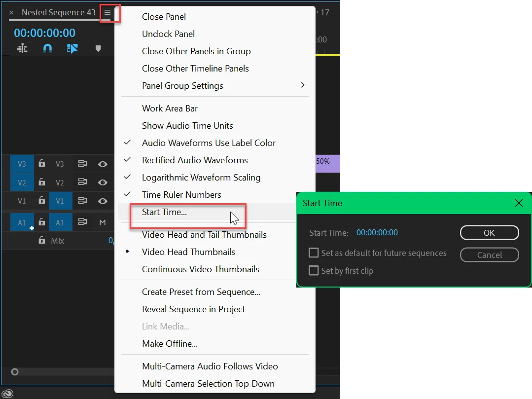Uncheck Audio Waveforms Use Label Color
532x399 pixels.
click(x=215, y=143)
